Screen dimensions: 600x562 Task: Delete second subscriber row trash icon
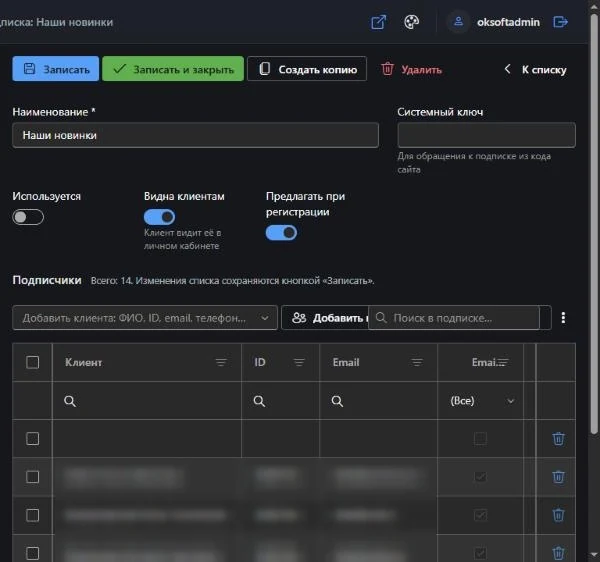[x=558, y=477]
